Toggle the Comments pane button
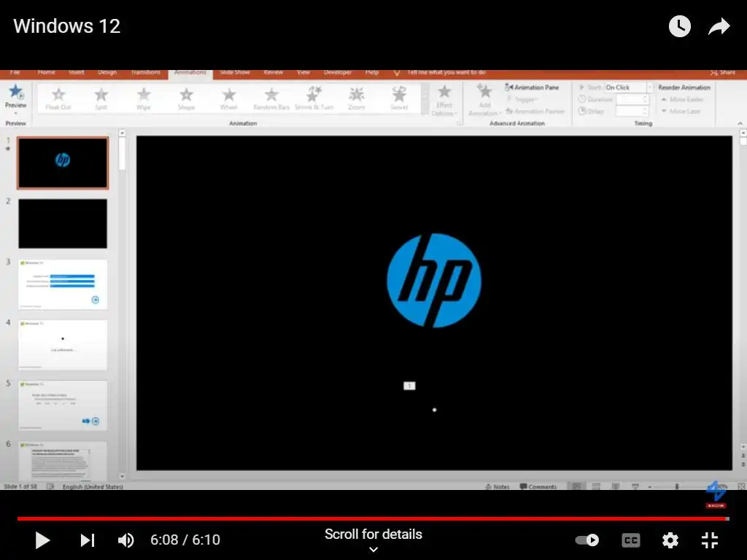Image resolution: width=747 pixels, height=560 pixels. point(538,486)
